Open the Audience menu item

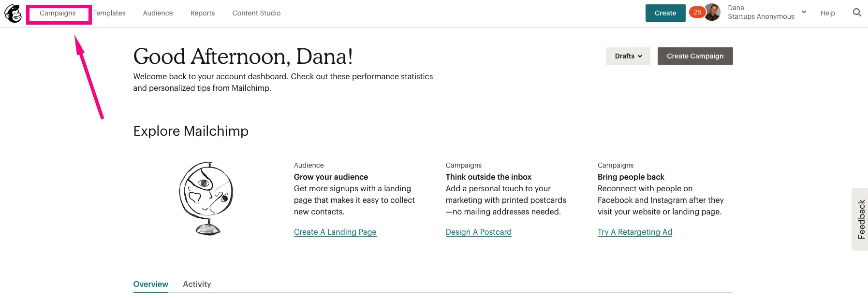[x=158, y=14]
